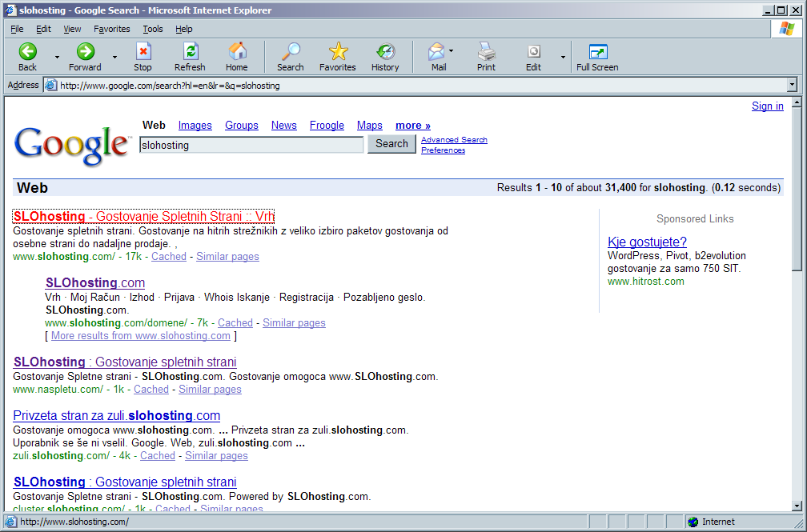Screen dimensions: 807x532
Task: Switch to Full Screen view icon
Action: (x=597, y=51)
